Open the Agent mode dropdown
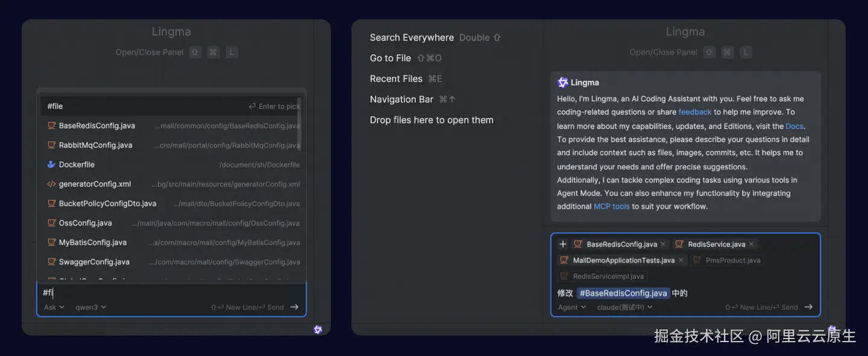This screenshot has width=868, height=356. tap(572, 307)
